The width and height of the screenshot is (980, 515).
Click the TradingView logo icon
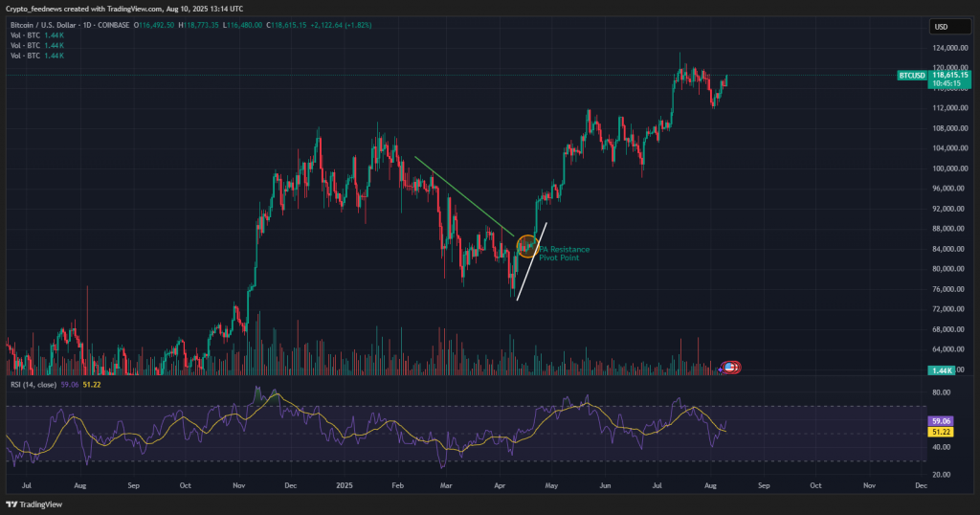(x=11, y=504)
